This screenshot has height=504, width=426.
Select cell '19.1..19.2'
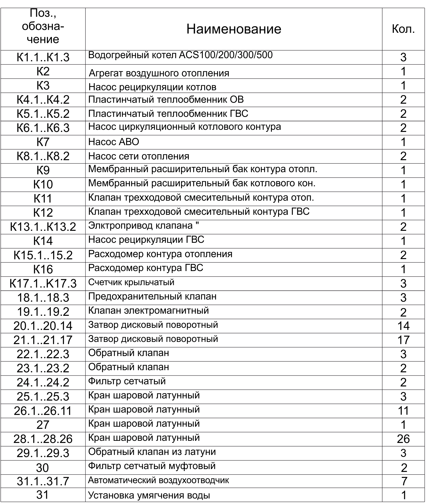click(x=43, y=312)
